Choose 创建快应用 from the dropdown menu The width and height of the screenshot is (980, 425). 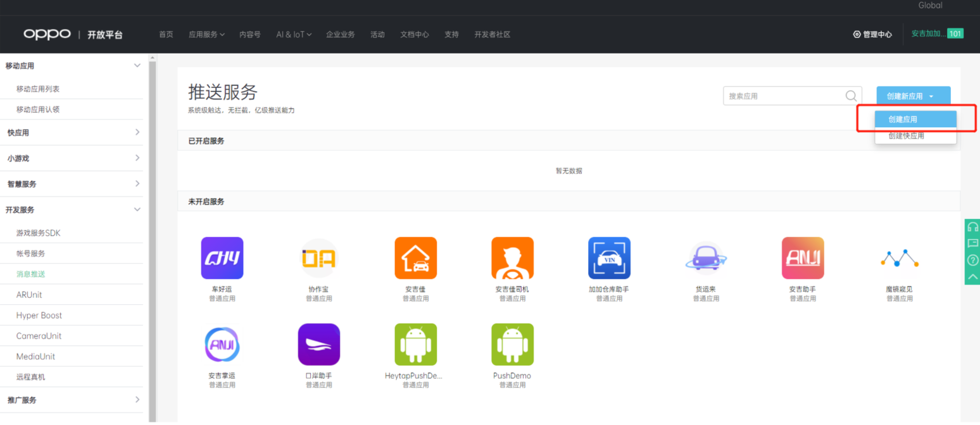(x=906, y=136)
